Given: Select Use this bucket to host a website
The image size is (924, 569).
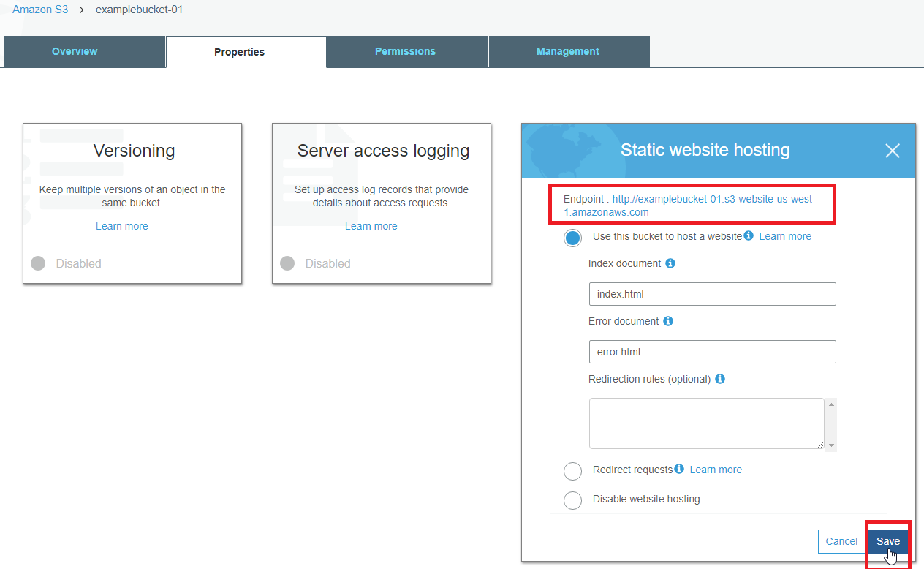Looking at the screenshot, I should point(573,238).
